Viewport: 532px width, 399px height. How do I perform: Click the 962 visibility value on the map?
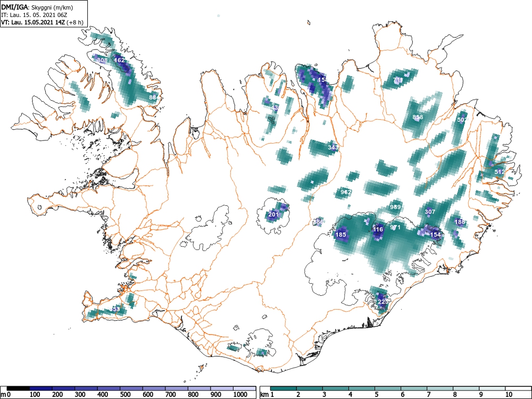(x=346, y=192)
